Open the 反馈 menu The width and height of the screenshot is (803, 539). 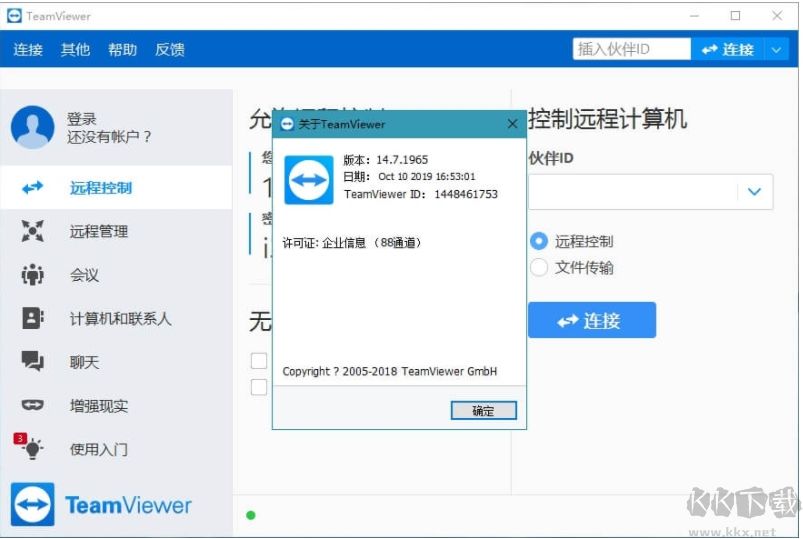pyautogui.click(x=170, y=50)
